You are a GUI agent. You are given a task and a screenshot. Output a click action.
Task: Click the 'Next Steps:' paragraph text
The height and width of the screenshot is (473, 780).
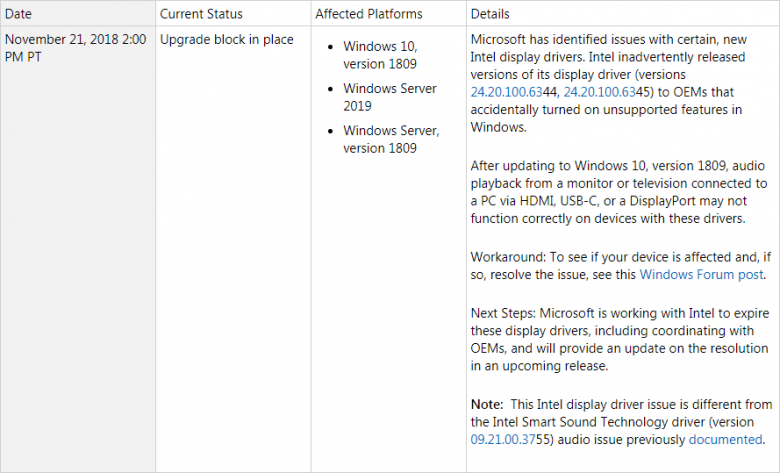tap(620, 339)
